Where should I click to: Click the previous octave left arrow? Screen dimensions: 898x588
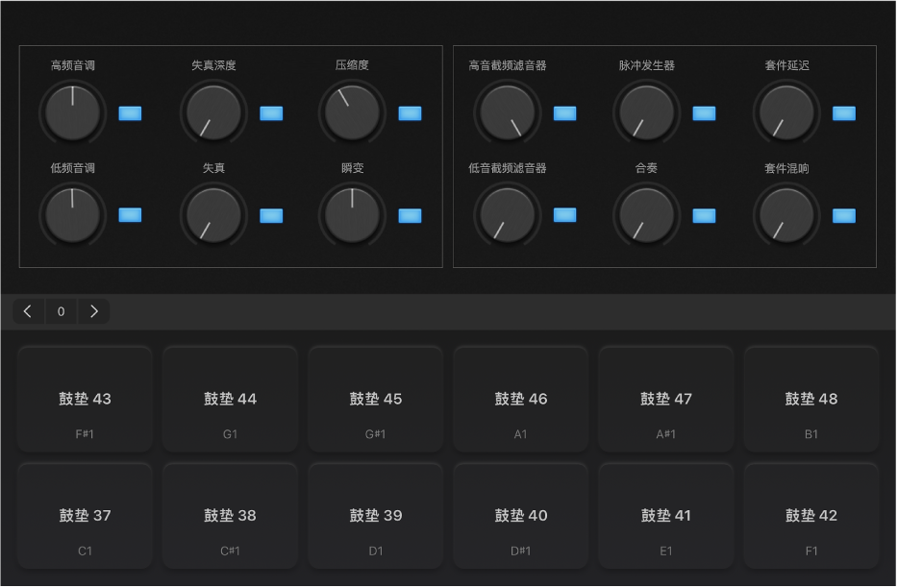click(28, 311)
